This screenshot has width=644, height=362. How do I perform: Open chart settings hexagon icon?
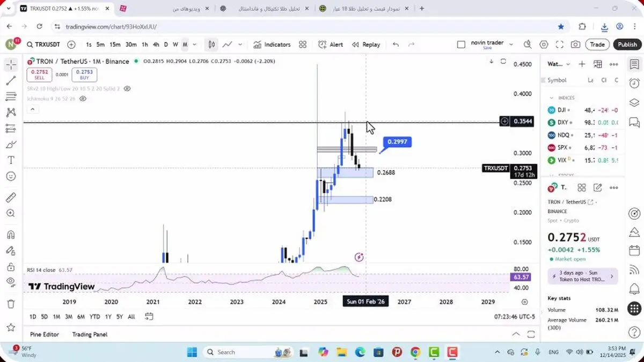click(544, 45)
